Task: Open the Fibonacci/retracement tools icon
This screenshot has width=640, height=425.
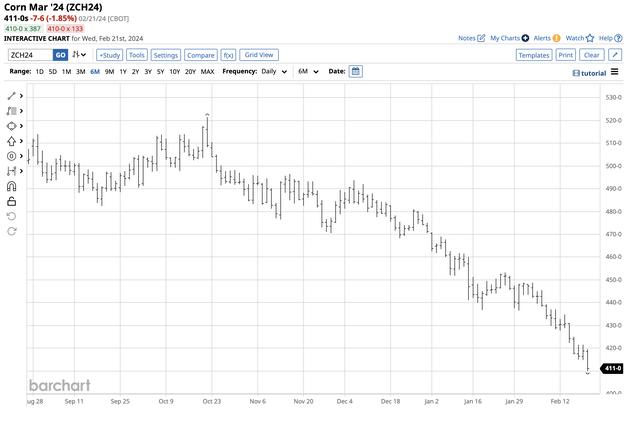Action: [x=11, y=111]
